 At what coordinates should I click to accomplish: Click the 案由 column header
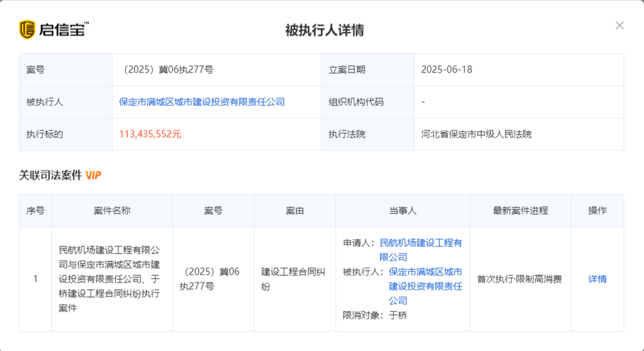coord(295,211)
